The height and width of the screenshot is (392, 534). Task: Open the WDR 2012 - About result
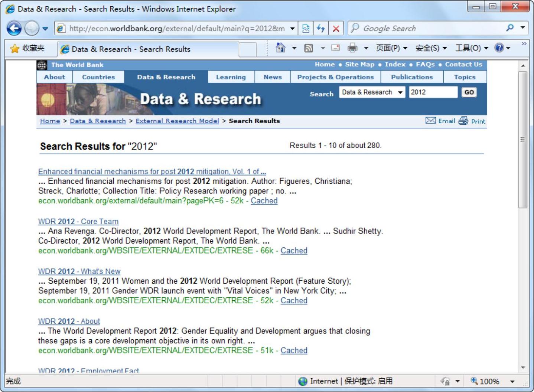69,321
